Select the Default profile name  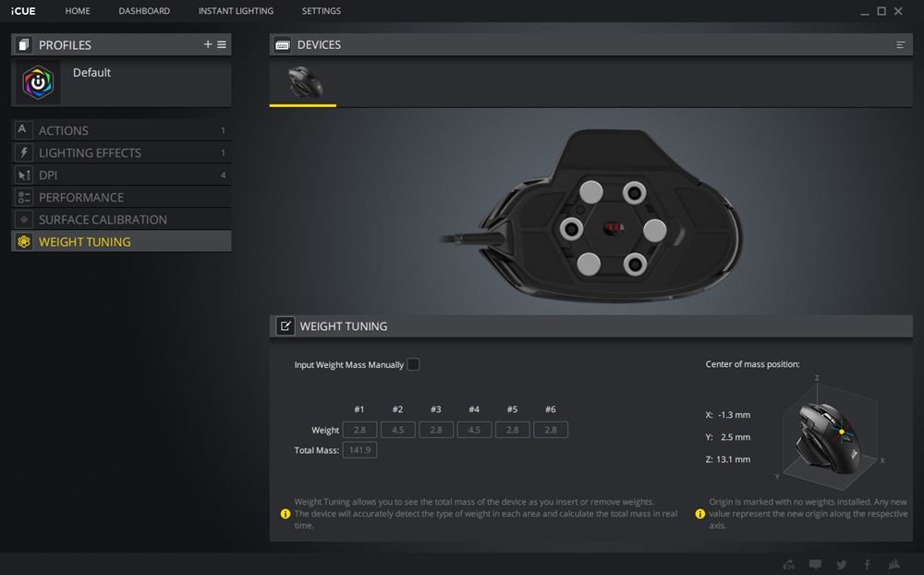[91, 72]
